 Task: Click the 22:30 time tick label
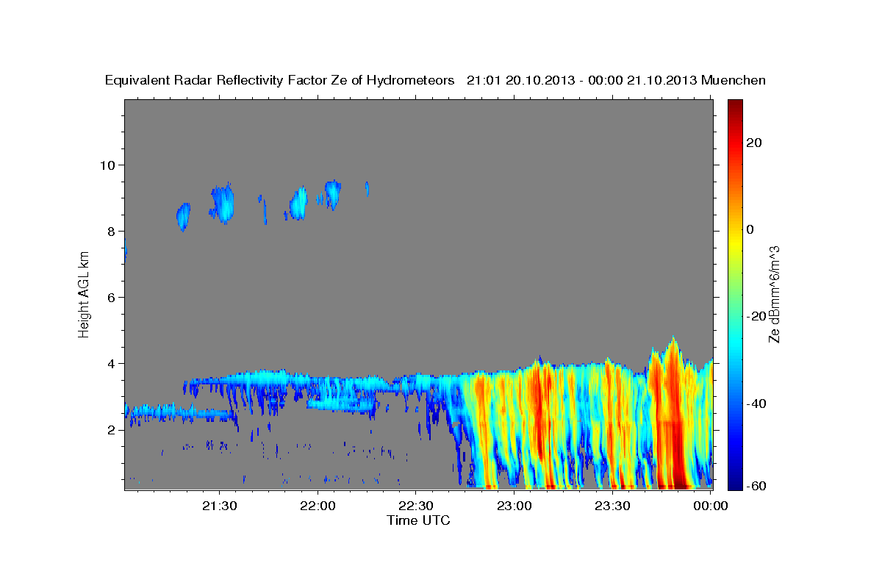pyautogui.click(x=416, y=506)
